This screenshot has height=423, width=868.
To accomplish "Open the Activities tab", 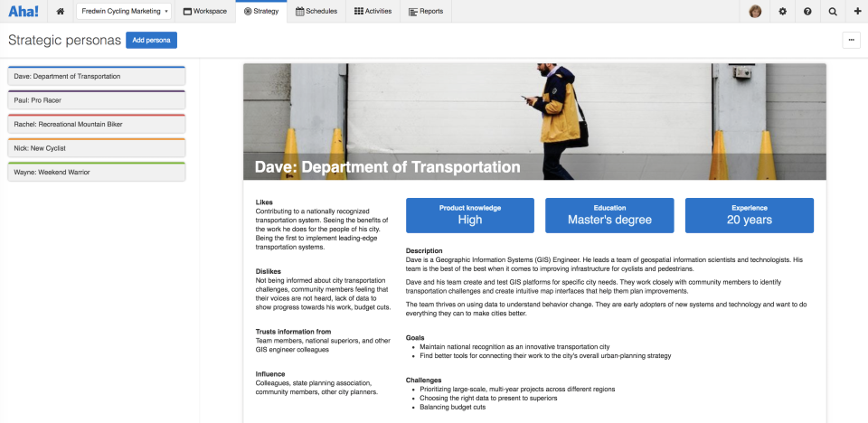I will point(373,11).
